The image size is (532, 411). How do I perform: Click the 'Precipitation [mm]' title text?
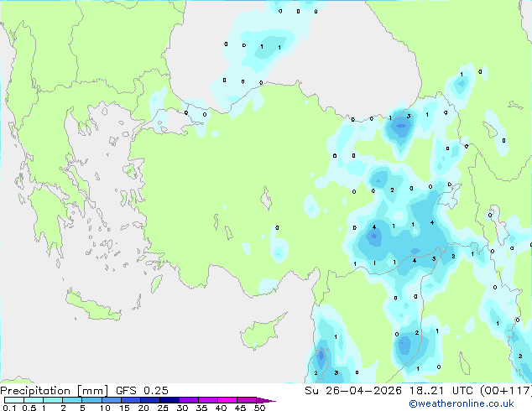[x=55, y=391]
